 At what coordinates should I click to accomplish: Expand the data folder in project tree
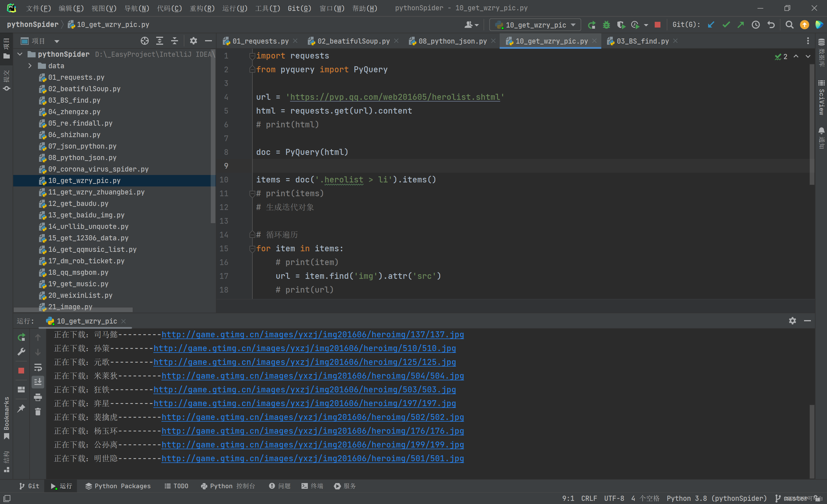pyautogui.click(x=30, y=66)
